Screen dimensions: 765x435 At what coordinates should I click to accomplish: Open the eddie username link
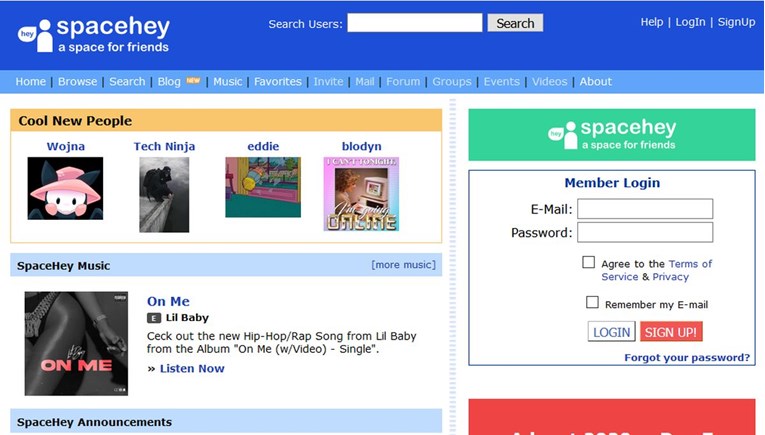[263, 146]
